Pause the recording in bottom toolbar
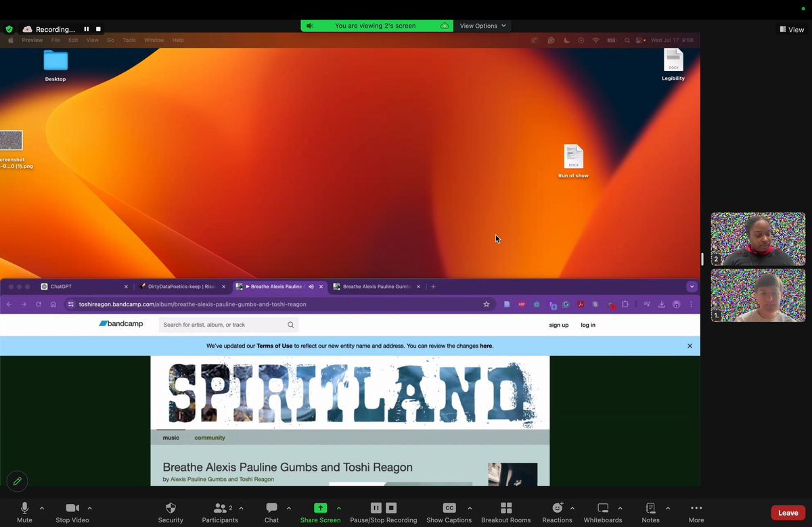 (x=376, y=508)
